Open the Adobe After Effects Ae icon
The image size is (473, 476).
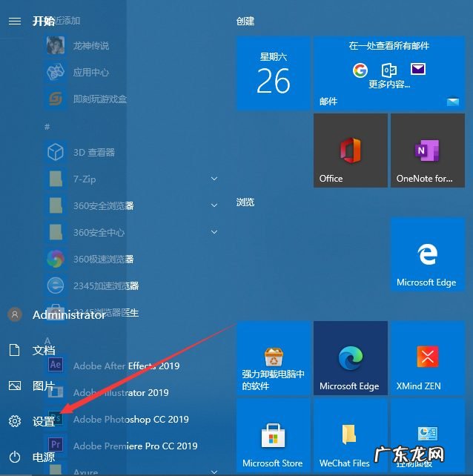coord(56,365)
